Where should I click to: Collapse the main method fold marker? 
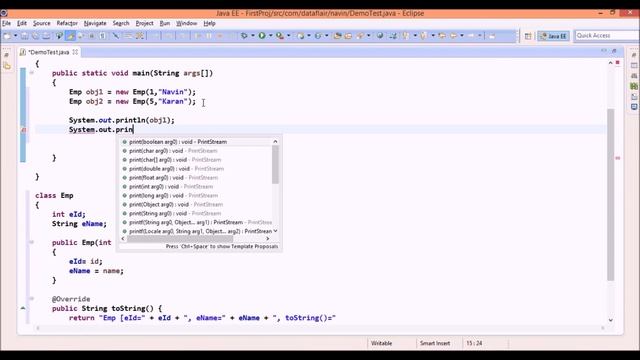click(x=31, y=73)
